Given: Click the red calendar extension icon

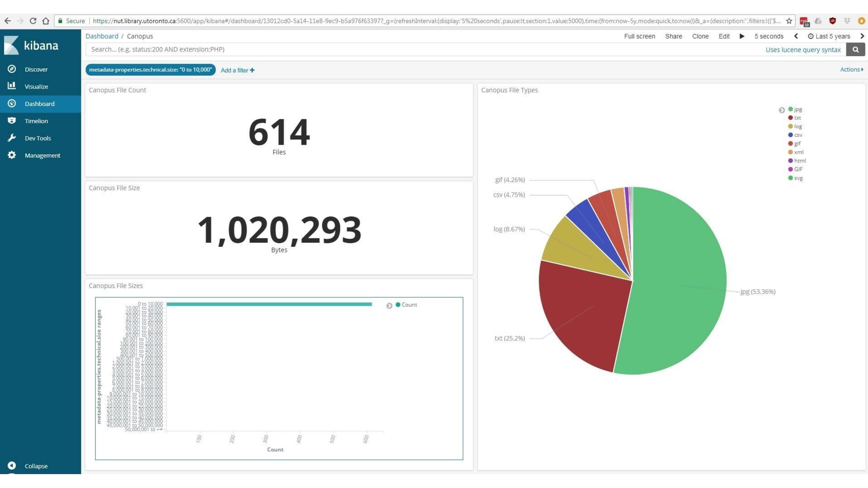Looking at the screenshot, I should pos(804,22).
